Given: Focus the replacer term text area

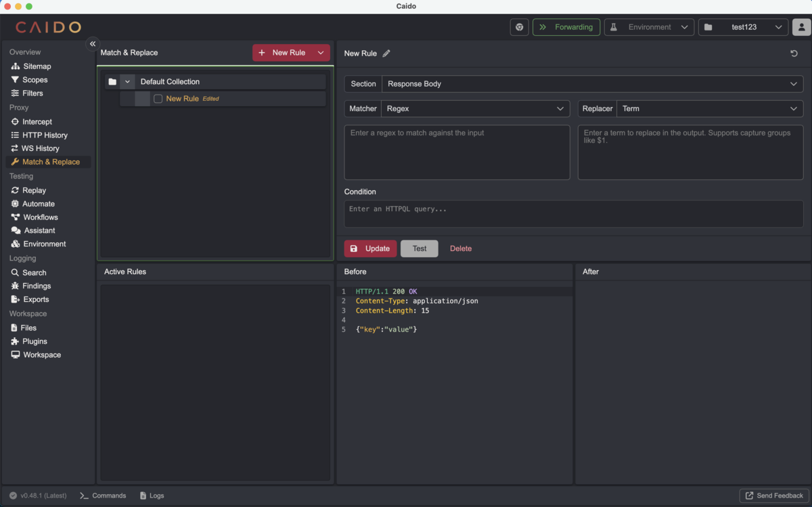Looking at the screenshot, I should pos(690,152).
